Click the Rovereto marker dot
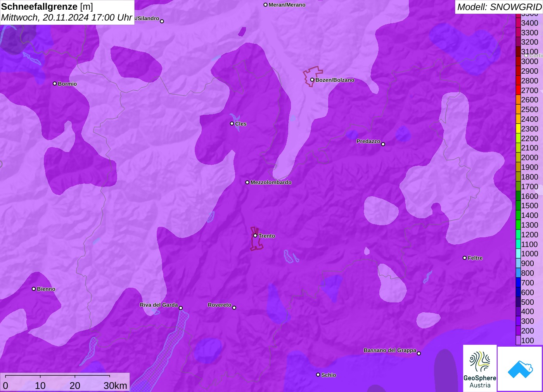The image size is (543, 392). tap(234, 307)
